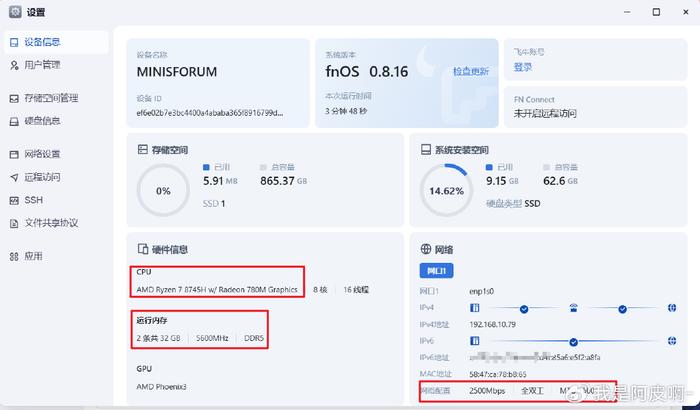The image size is (700, 410).
Task: Click the settings gear icon in title bar
Action: pos(15,12)
